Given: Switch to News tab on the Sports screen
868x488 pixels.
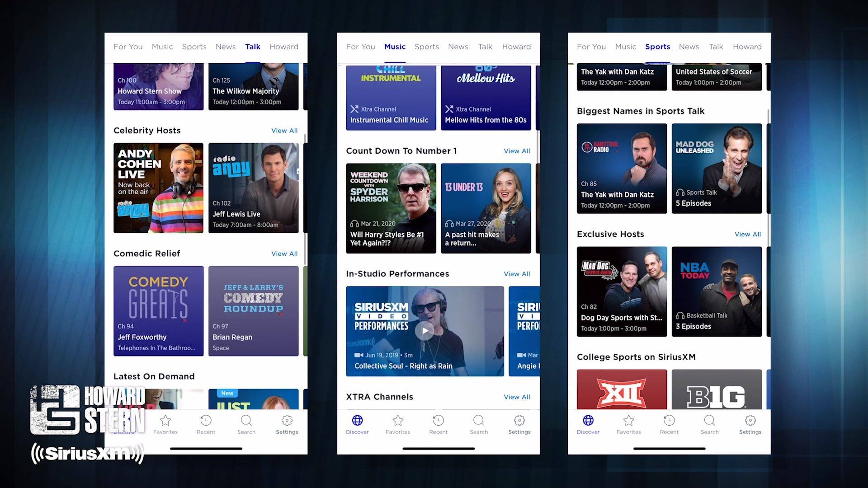Looking at the screenshot, I should 689,47.
